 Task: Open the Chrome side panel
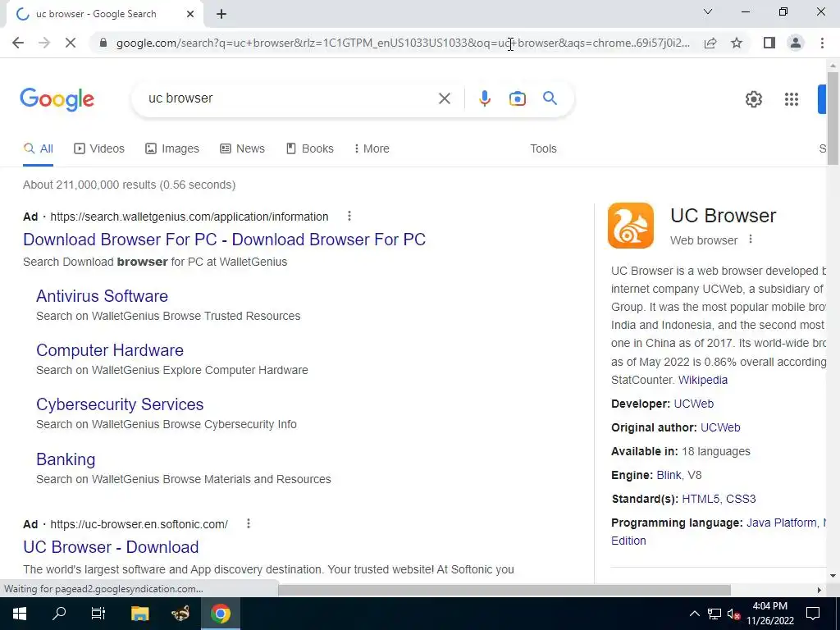pos(769,43)
